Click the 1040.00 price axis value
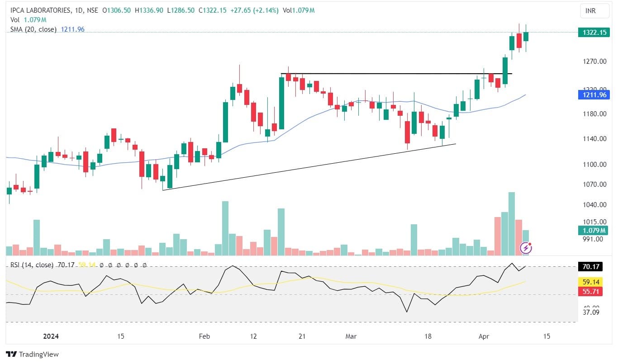This screenshot has height=364, width=618. [x=594, y=205]
